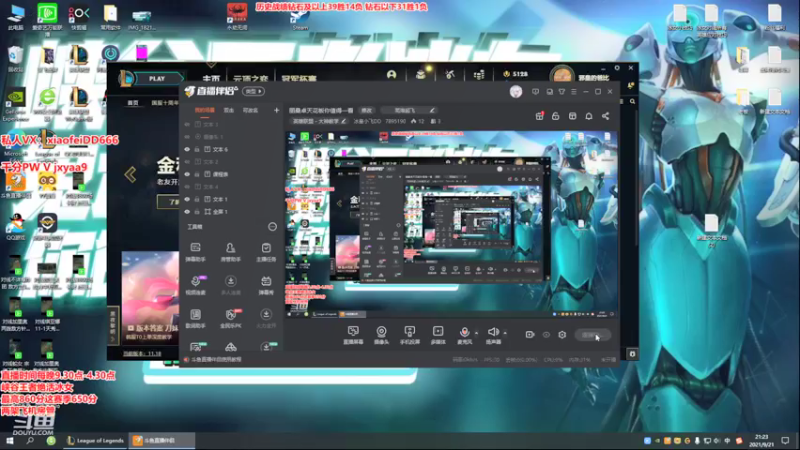Click the user avatar in the streaming title bar
800x450 pixels.
click(x=516, y=91)
